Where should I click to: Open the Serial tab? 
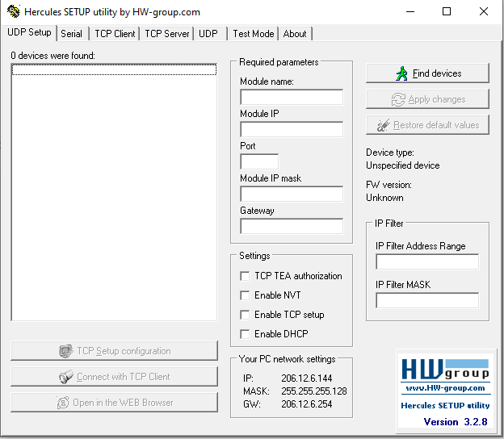[x=71, y=34]
